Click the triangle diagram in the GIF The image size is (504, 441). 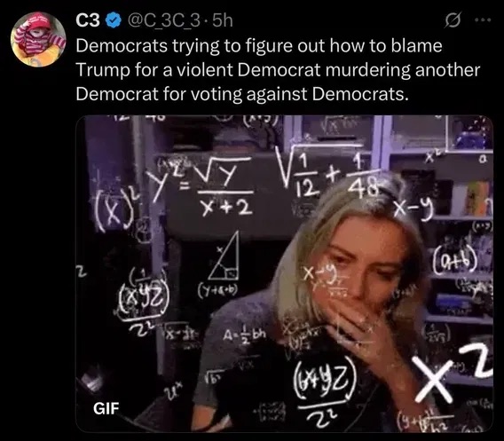coord(224,256)
